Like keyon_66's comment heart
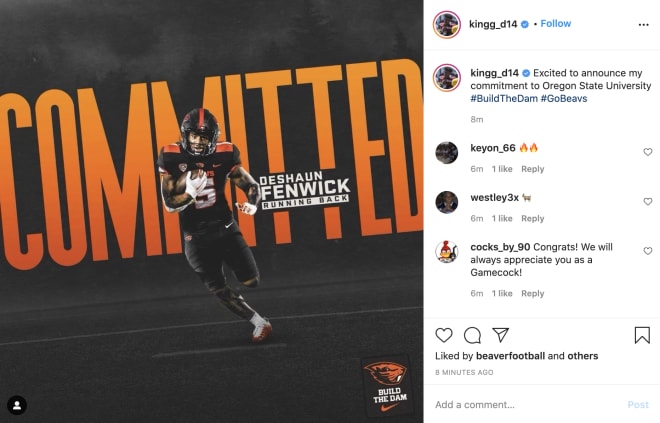This screenshot has width=660, height=423. (x=648, y=152)
